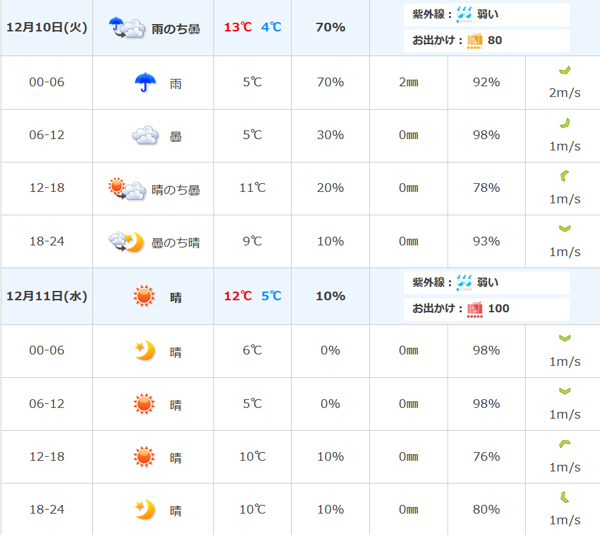Click the moon icon in the Dec 11 00-06 row
The width and height of the screenshot is (600, 535).
(145, 350)
